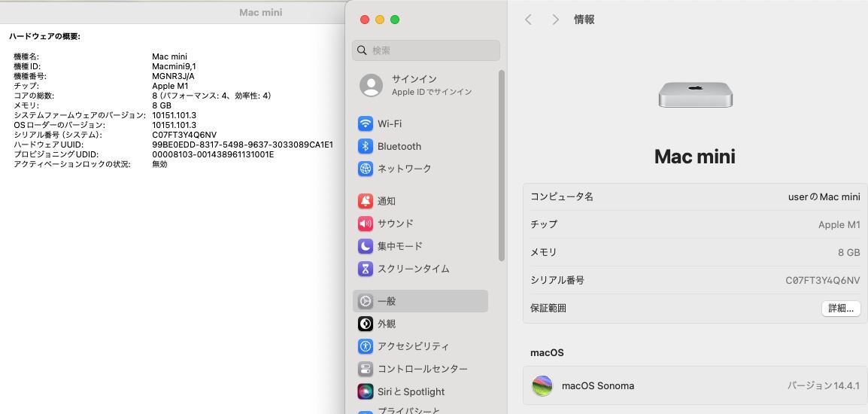Screen dimensions: 868x414
Task: Select アクセシビリティ icon in sidebar
Action: (x=366, y=346)
